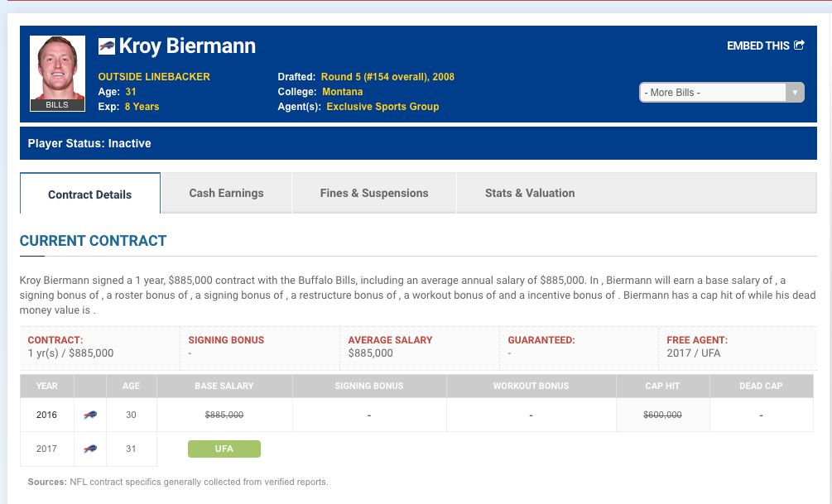The width and height of the screenshot is (832, 504).
Task: Open the More Bills dropdown
Action: [712, 92]
